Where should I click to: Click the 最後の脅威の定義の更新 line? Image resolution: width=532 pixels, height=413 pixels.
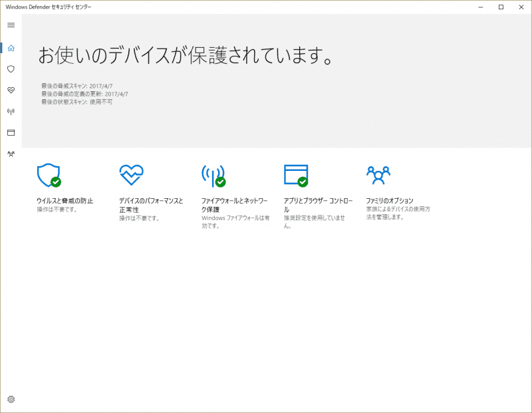(85, 94)
